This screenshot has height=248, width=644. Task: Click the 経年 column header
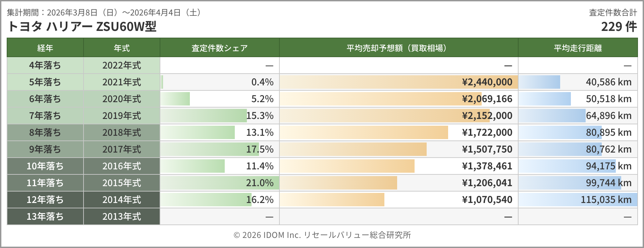coord(45,48)
